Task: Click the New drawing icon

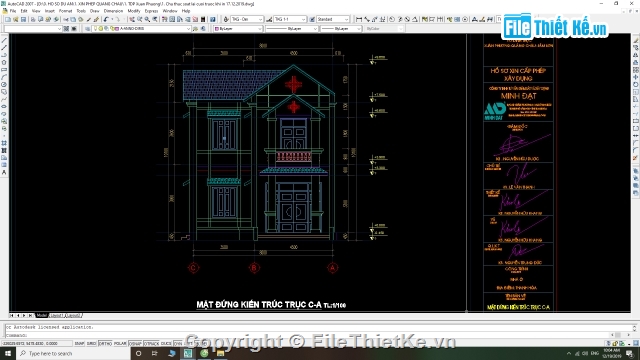Action: 8,19
